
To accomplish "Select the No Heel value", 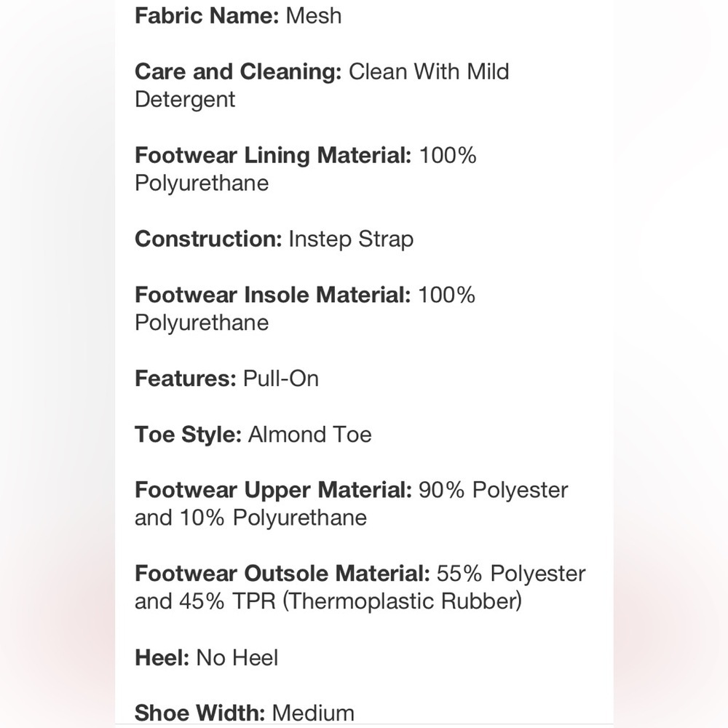I will point(237,658).
